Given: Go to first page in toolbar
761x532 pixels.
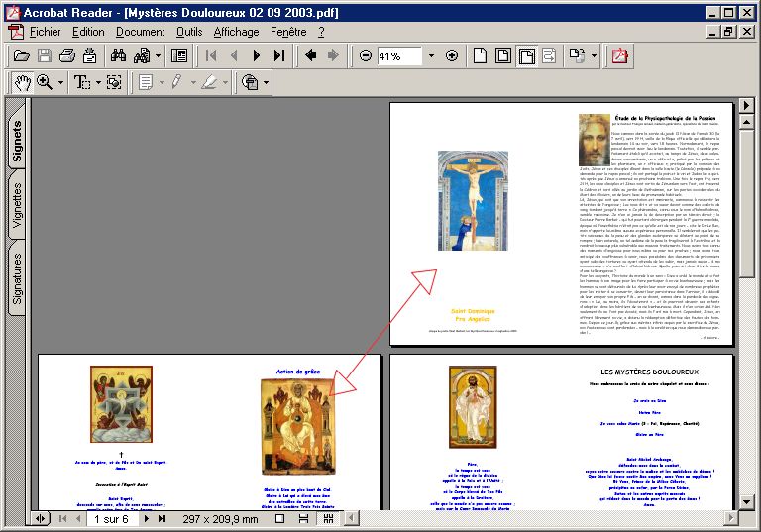Looking at the screenshot, I should [x=211, y=55].
